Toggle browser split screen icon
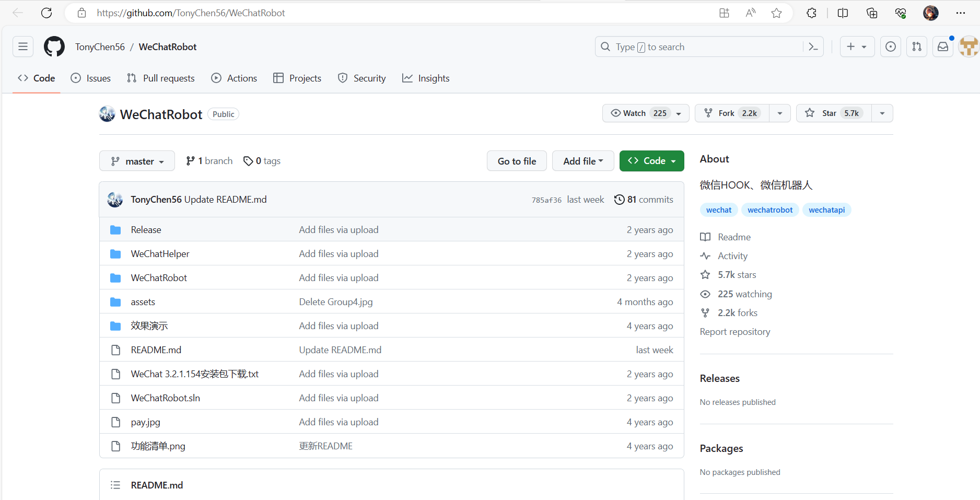This screenshot has width=980, height=500. click(x=843, y=13)
